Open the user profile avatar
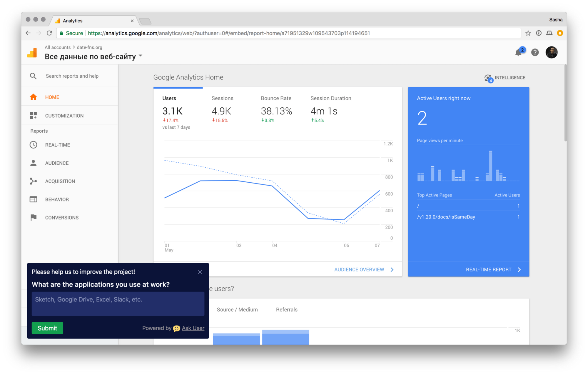This screenshot has height=375, width=588. coord(551,52)
